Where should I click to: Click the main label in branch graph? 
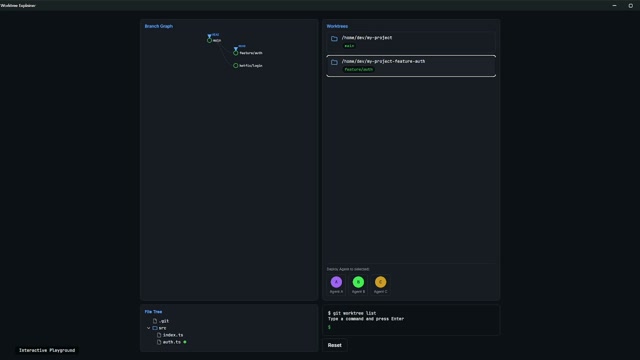217,40
